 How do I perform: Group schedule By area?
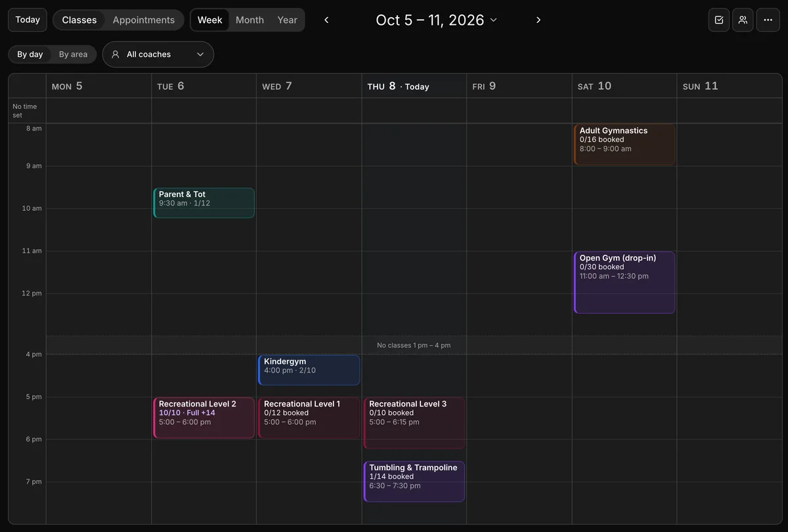pyautogui.click(x=73, y=55)
